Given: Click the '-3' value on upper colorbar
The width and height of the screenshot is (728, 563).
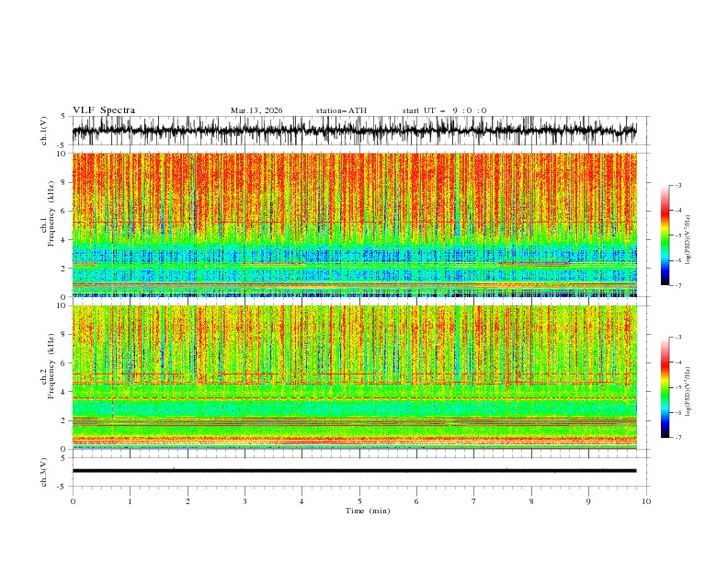Looking at the screenshot, I should pyautogui.click(x=677, y=185).
